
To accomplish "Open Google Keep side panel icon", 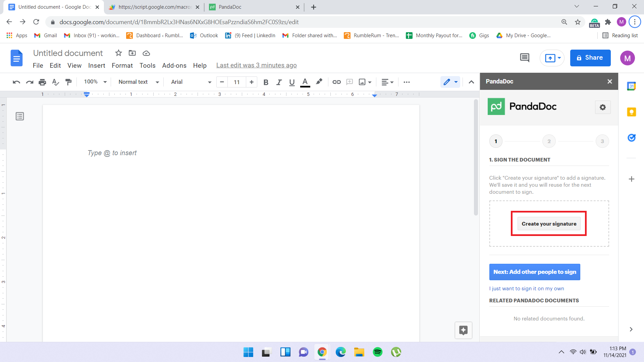I will [x=632, y=112].
